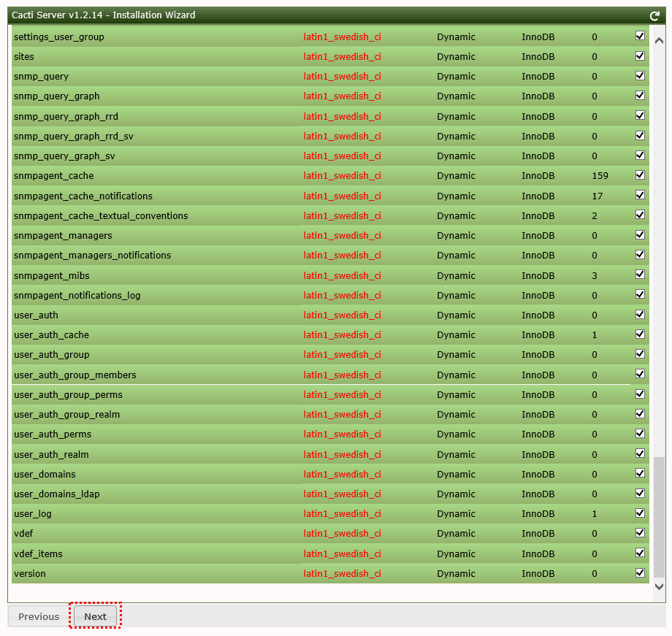
Task: Uncheck the user_domains_ldap checkbox
Action: click(640, 494)
